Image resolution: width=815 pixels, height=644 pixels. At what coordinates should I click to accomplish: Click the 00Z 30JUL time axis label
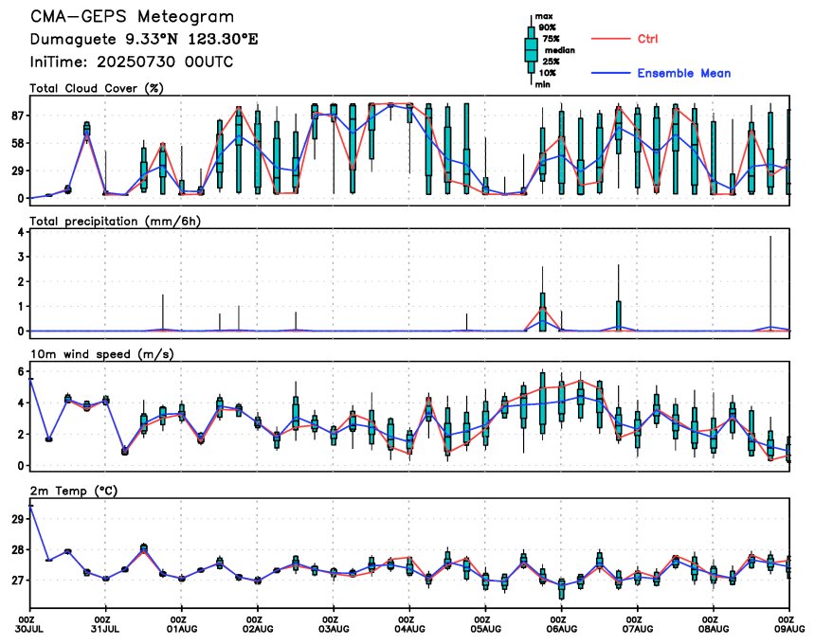coord(30,624)
